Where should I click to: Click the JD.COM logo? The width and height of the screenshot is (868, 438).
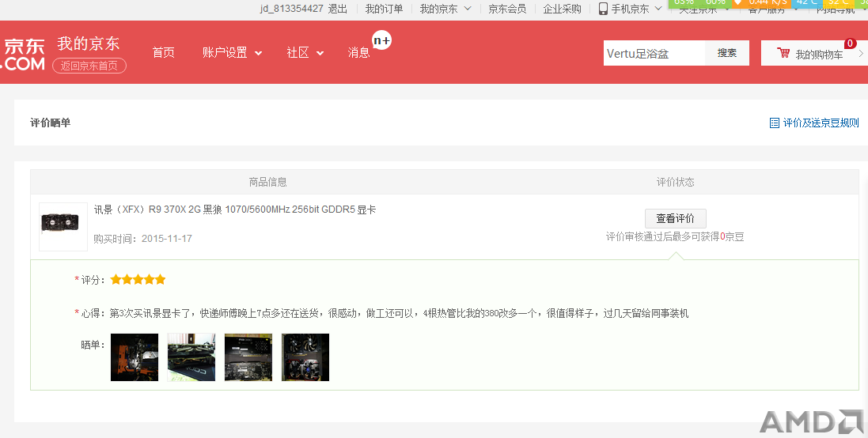tap(23, 55)
